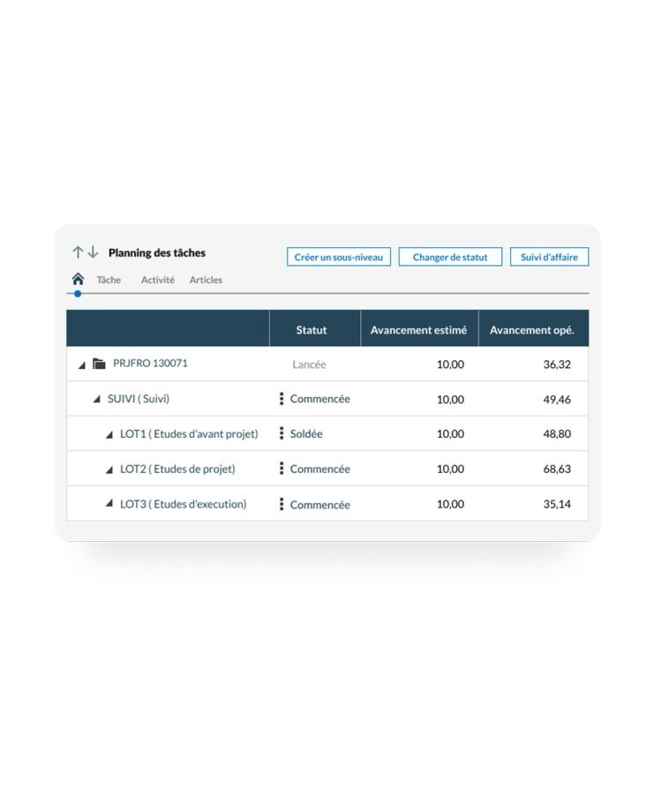The width and height of the screenshot is (653, 812).
Task: Click the Avancement opé. column header
Action: coord(532,330)
